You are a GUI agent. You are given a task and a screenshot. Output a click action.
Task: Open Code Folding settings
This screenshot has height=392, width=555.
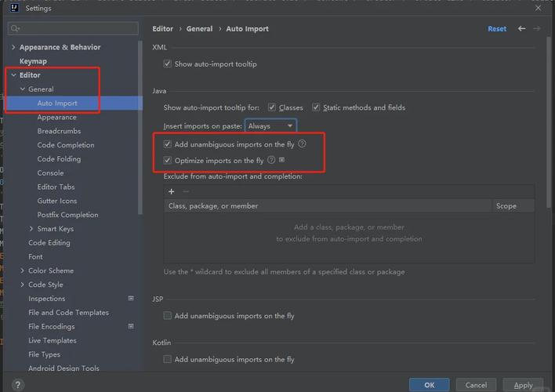(59, 159)
